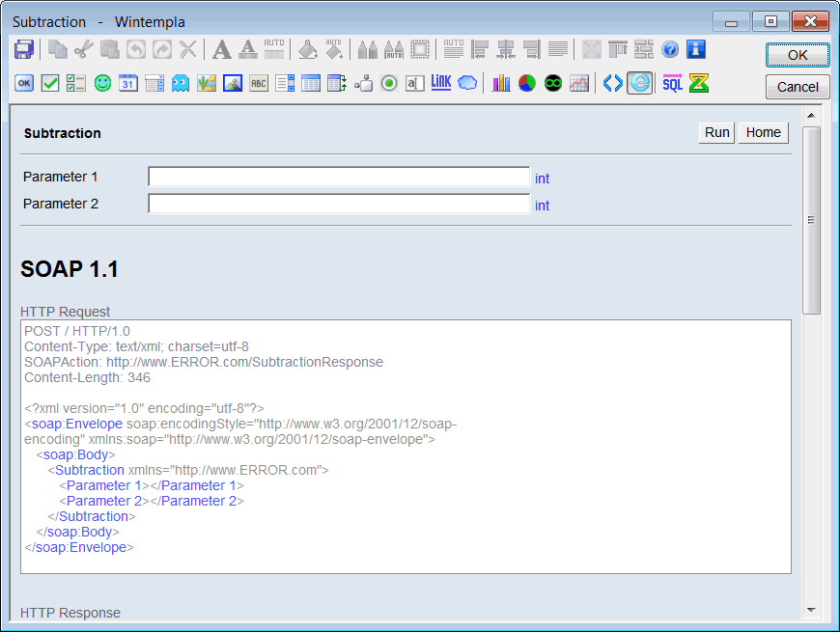The image size is (840, 632).
Task: Click the 'HTTP Response' label
Action: tap(70, 613)
